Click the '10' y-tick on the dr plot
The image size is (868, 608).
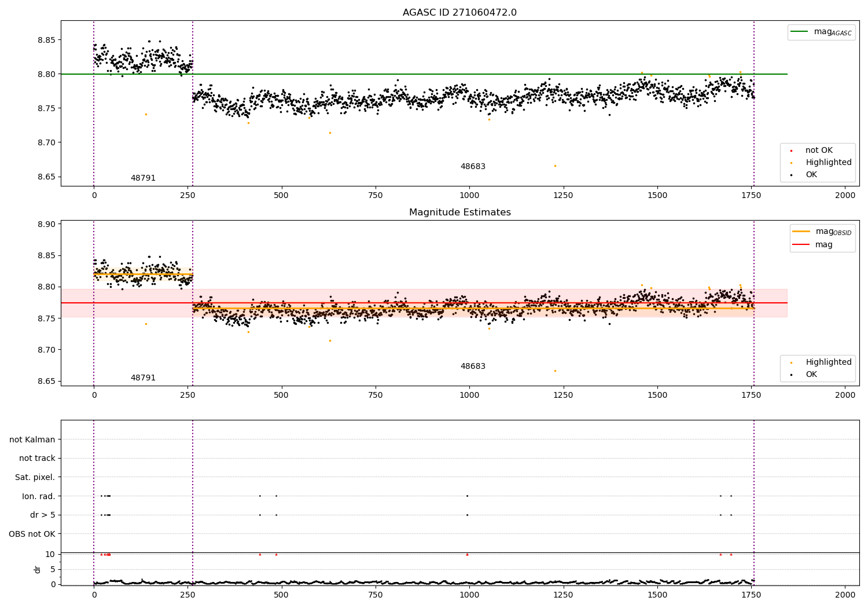[50, 555]
